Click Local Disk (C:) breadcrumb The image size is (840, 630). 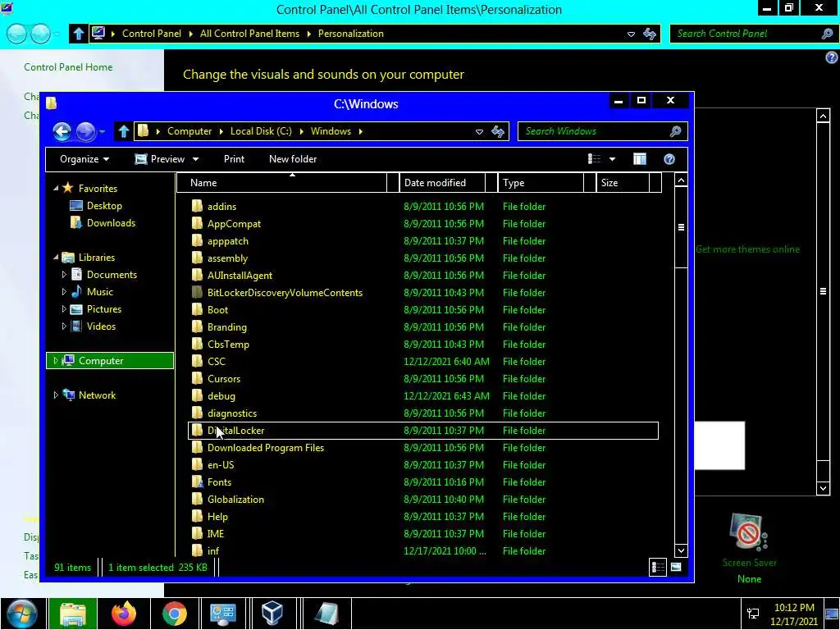[261, 131]
